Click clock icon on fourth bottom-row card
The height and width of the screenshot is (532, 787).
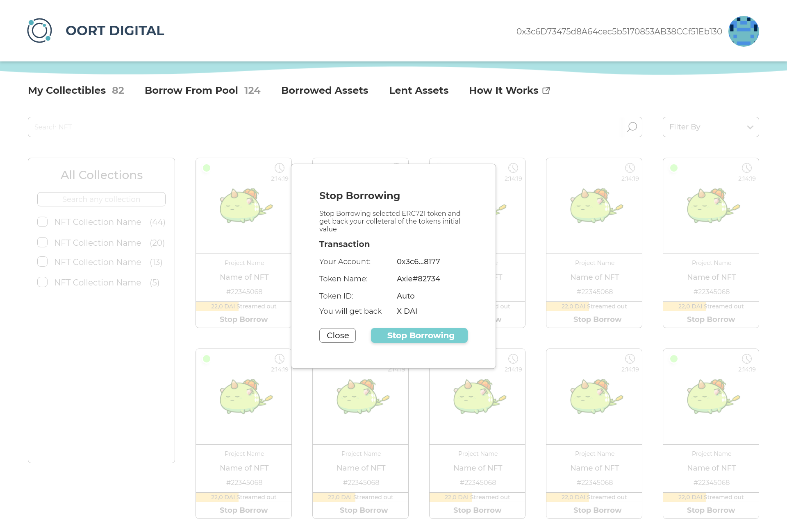coord(630,359)
